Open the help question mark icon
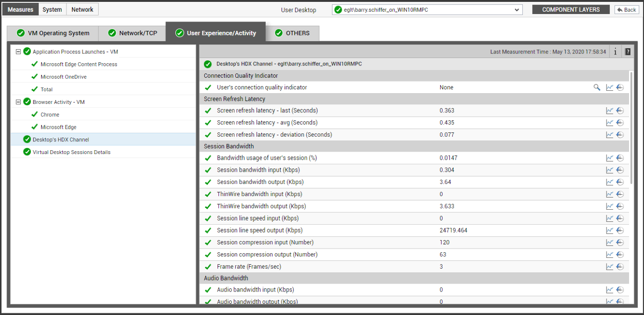Viewport: 644px width, 315px height. [628, 52]
